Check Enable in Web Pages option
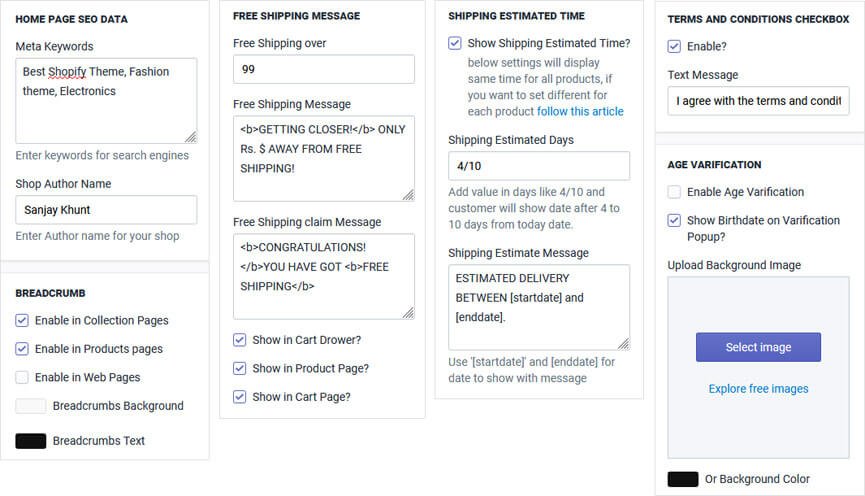The height and width of the screenshot is (496, 865). click(x=22, y=377)
